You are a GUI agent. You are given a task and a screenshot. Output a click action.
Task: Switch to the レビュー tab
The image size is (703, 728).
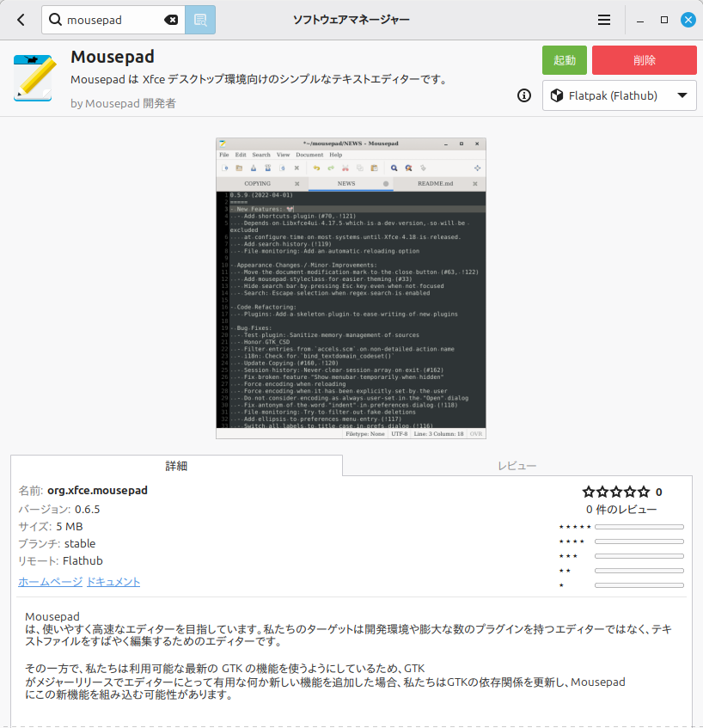coord(517,466)
